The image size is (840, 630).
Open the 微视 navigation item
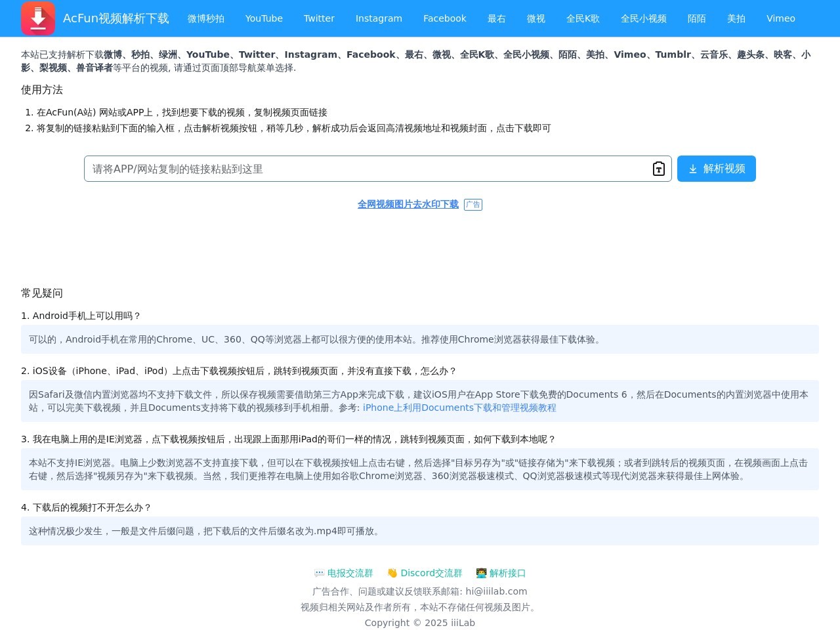pyautogui.click(x=535, y=18)
